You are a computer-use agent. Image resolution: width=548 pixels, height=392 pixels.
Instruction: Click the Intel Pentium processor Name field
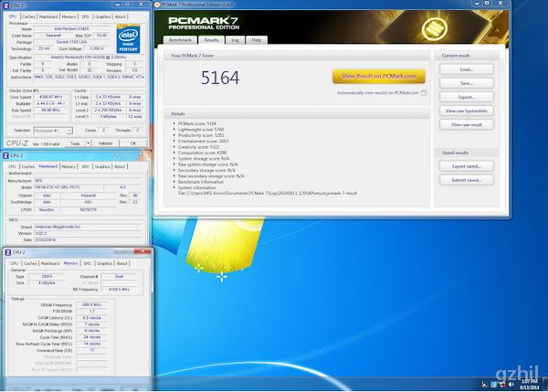[71, 28]
